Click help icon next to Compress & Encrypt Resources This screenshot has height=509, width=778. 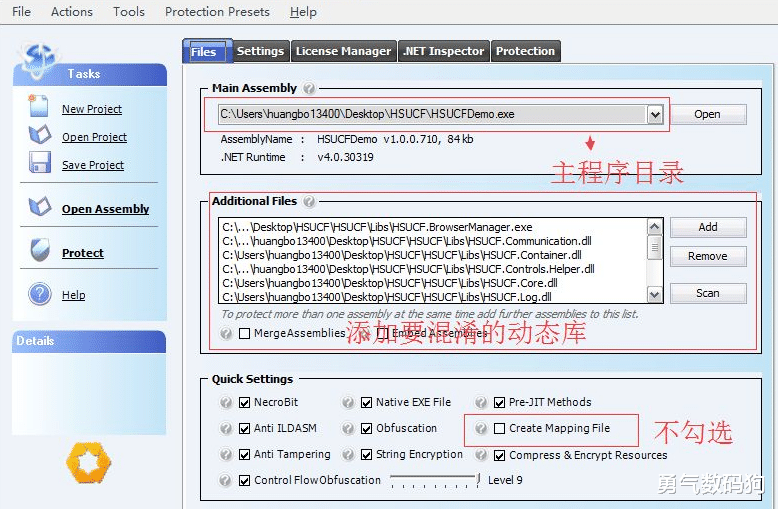(481, 454)
